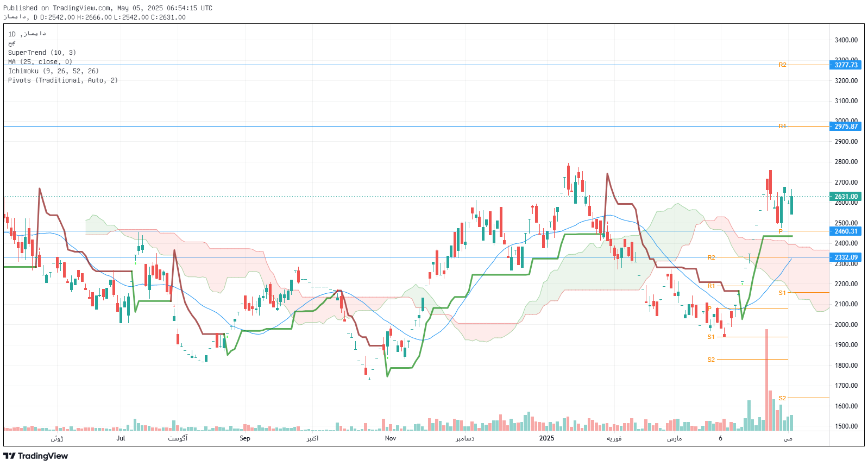The height and width of the screenshot is (466, 868).
Task: Select the MA (25, close, 0) legend
Action: (40, 62)
